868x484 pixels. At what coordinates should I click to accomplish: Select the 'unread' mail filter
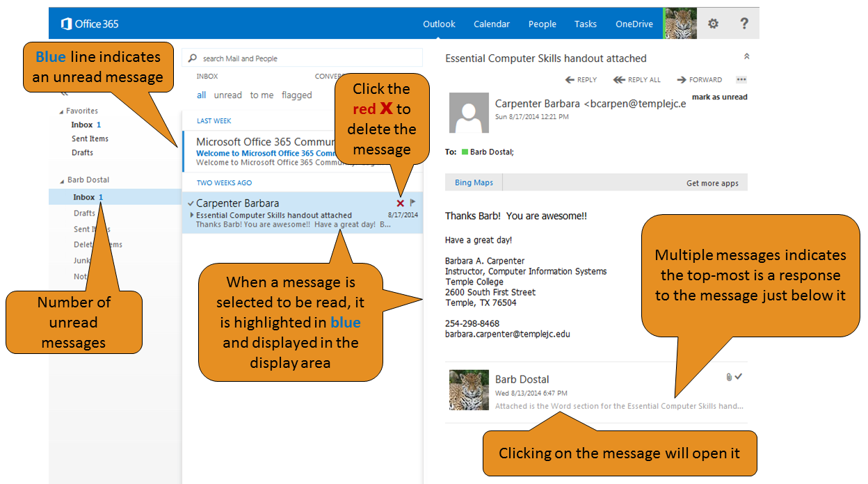(x=227, y=95)
